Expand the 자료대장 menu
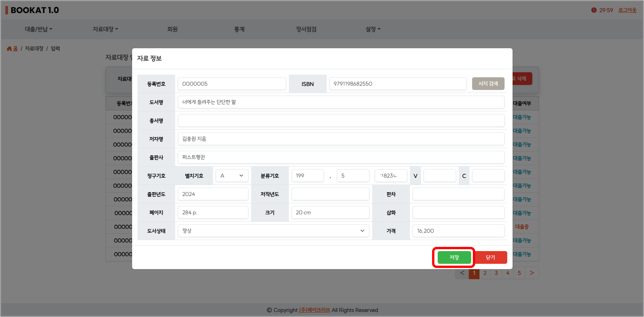The image size is (644, 317). click(x=105, y=29)
